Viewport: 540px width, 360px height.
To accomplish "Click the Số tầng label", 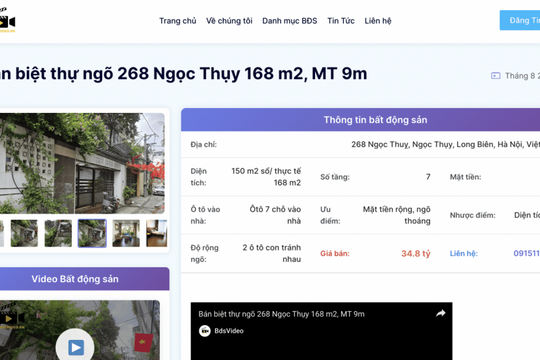I will (x=335, y=177).
